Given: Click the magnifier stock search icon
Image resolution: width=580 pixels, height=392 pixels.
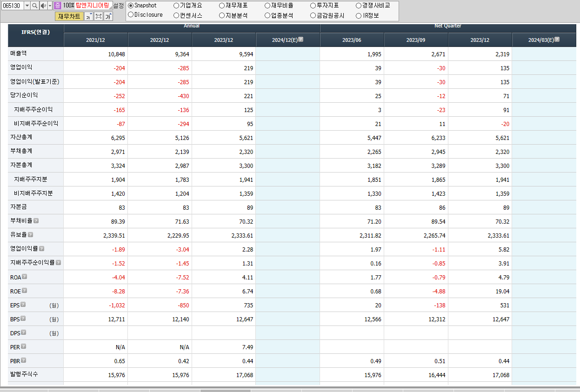Looking at the screenshot, I should coord(34,6).
